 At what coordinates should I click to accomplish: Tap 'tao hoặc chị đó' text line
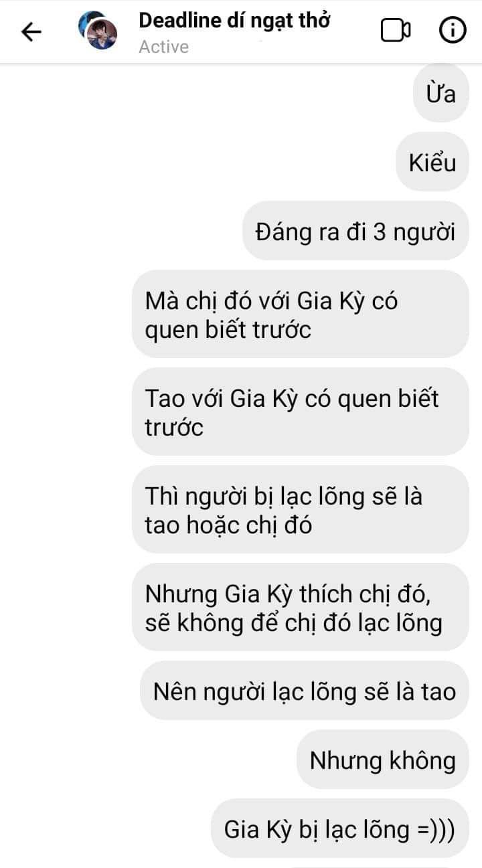(228, 525)
